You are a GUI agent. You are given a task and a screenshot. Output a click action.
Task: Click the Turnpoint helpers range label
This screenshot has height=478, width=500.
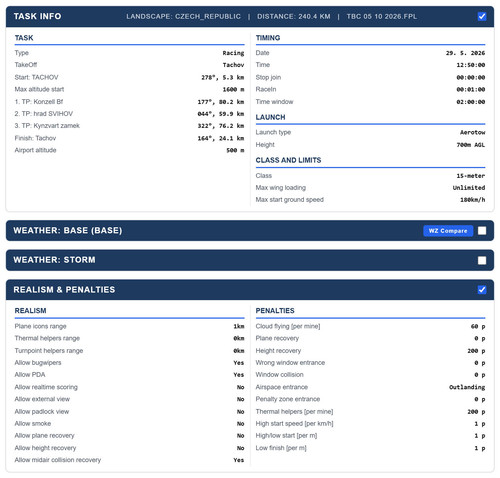[x=49, y=351]
